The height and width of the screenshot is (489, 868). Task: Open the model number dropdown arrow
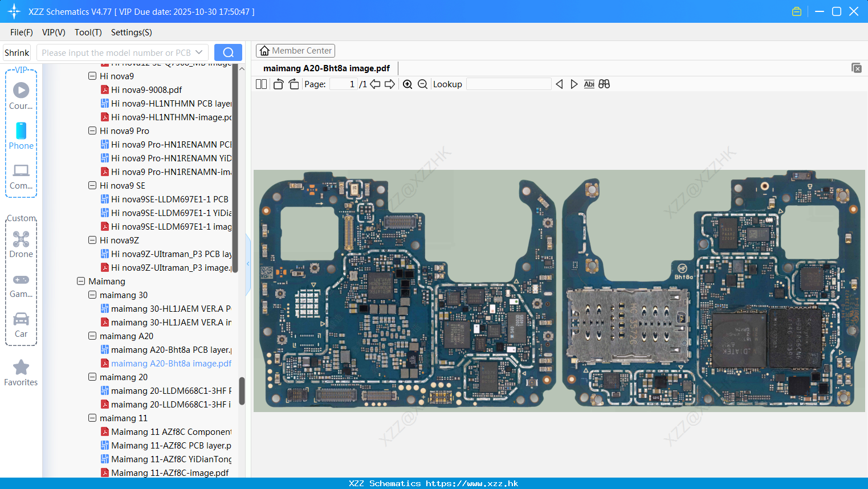199,52
